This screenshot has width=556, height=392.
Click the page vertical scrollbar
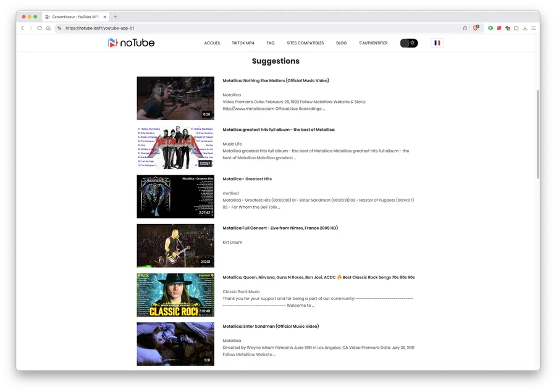[537, 134]
